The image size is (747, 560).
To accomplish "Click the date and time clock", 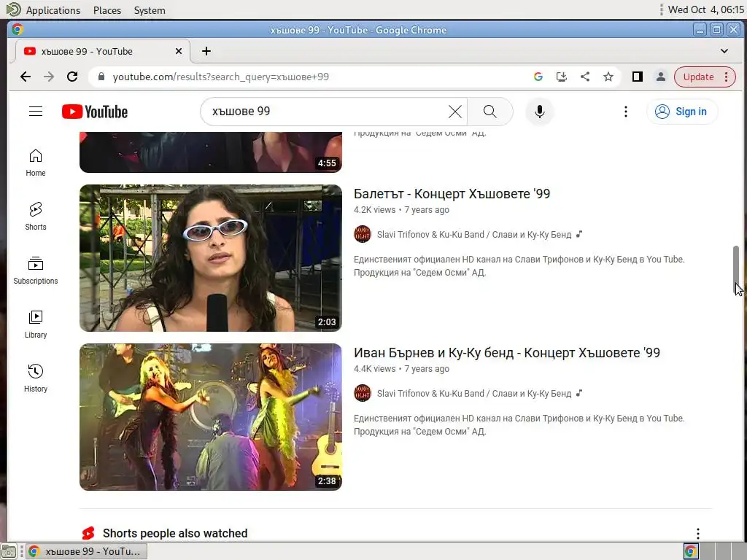I will 705,9.
